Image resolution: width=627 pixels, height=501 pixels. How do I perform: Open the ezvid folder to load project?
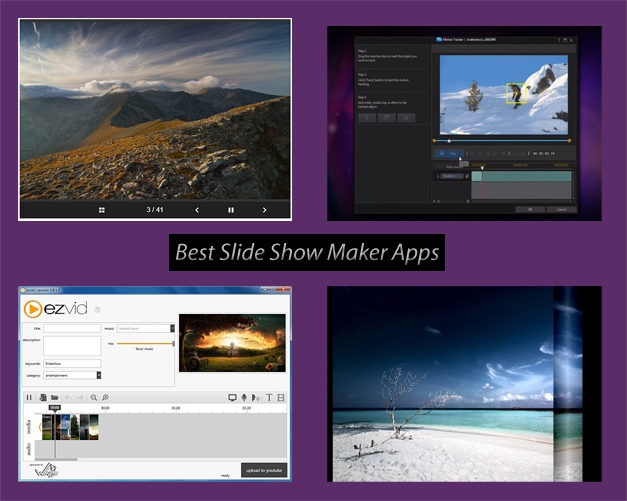55,397
